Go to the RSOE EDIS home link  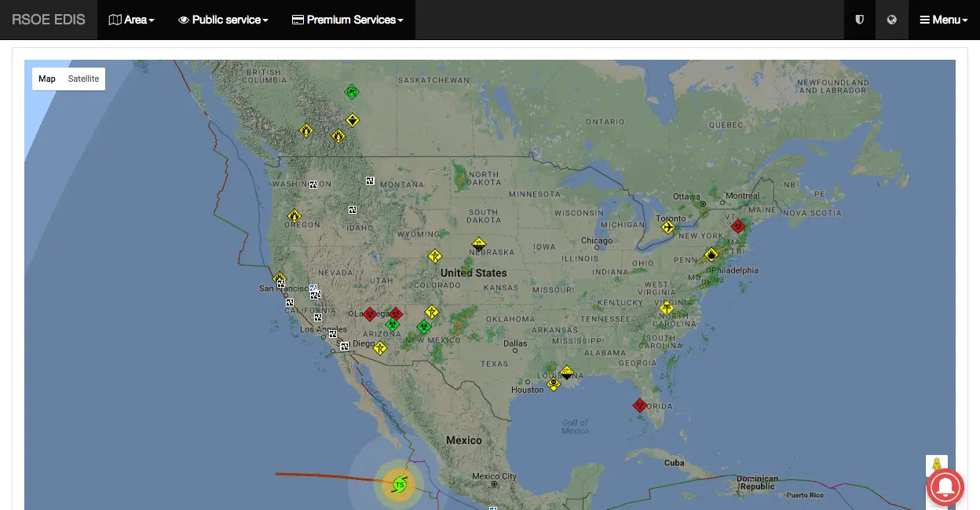coord(49,20)
